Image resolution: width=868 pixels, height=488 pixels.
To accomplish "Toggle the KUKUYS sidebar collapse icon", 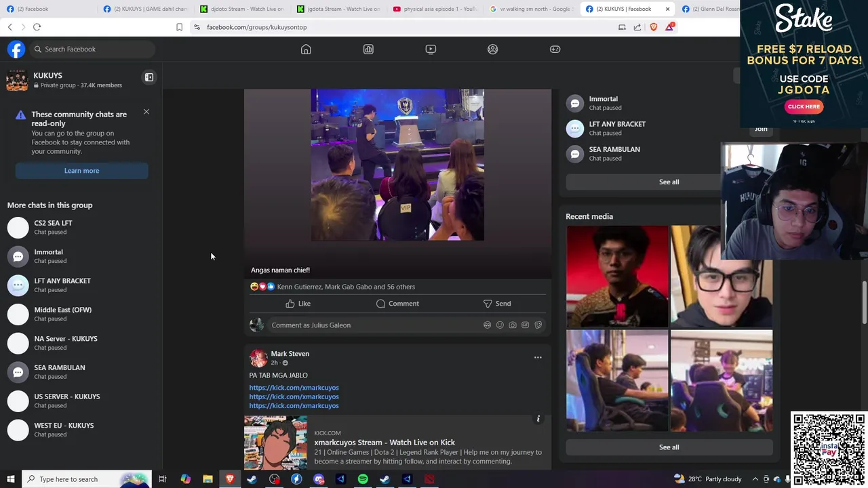I will pyautogui.click(x=149, y=77).
